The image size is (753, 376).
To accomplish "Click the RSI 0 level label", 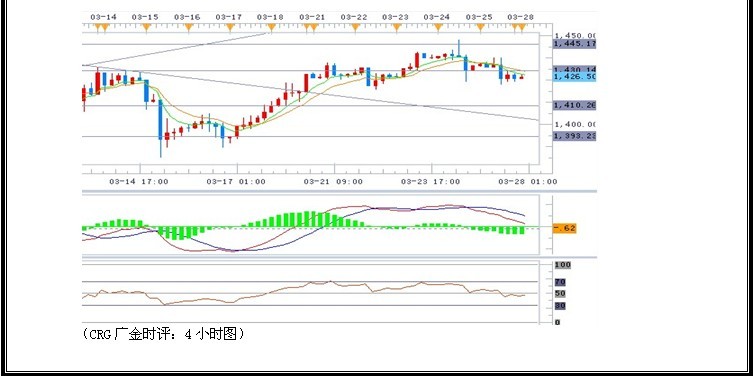I will click(x=558, y=322).
